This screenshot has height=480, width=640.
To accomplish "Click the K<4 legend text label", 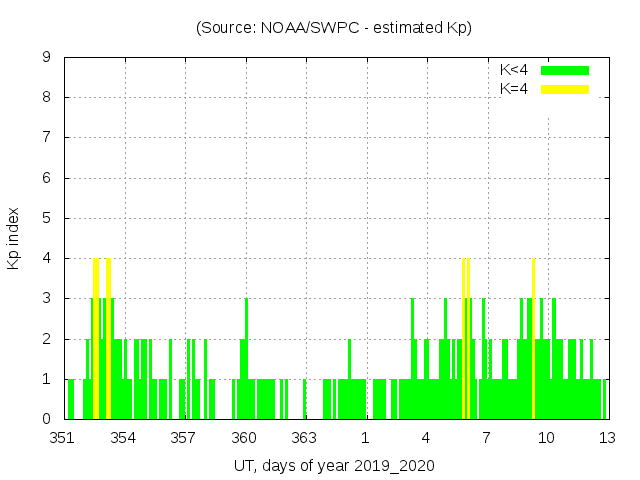I will click(x=514, y=70).
